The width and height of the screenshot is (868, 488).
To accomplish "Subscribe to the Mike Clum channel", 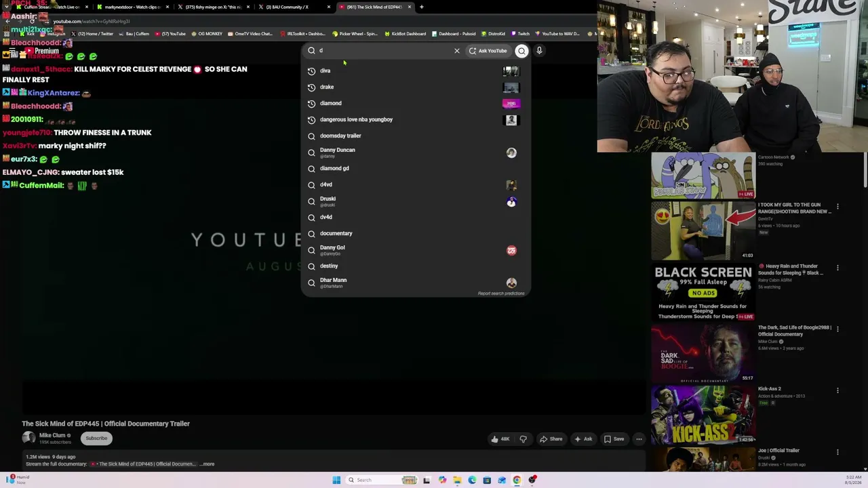I will click(96, 439).
